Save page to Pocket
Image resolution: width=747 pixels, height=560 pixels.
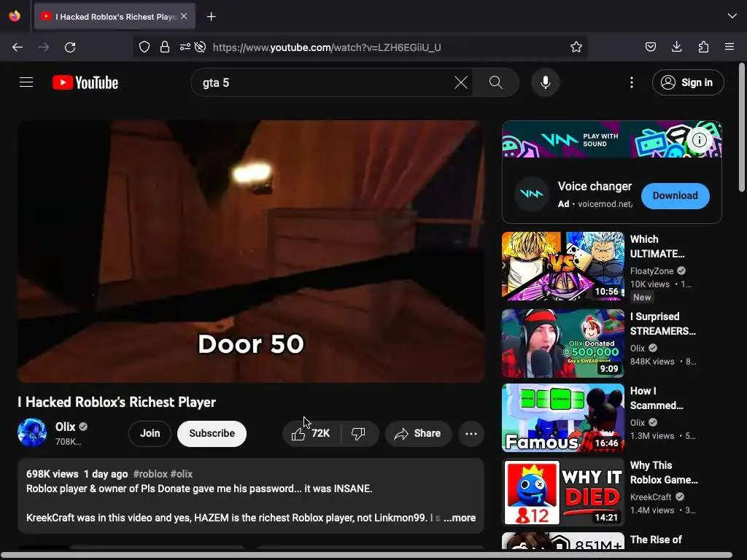650,47
